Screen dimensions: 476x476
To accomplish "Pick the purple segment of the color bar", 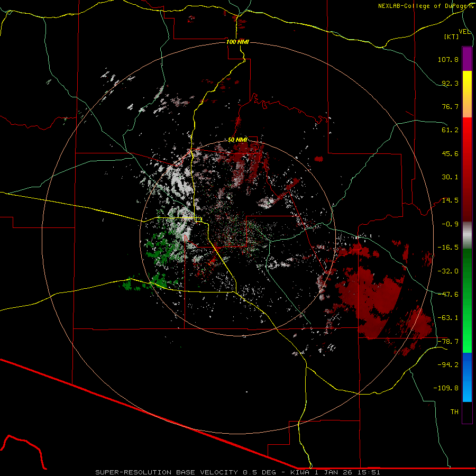I will pyautogui.click(x=467, y=59).
